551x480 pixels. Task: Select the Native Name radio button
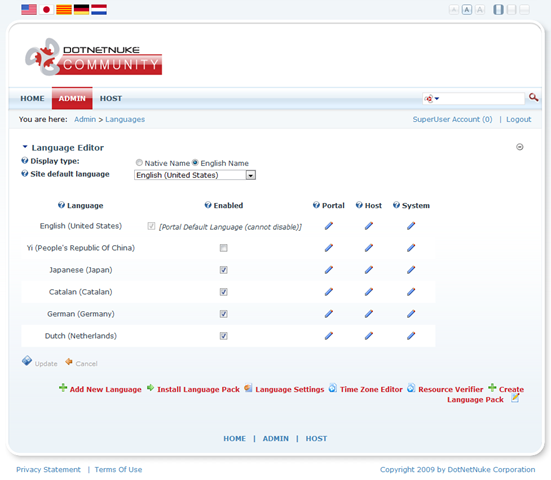(x=139, y=163)
